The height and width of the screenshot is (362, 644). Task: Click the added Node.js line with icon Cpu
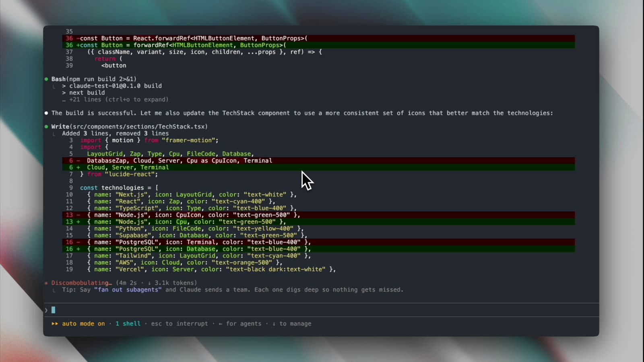pyautogui.click(x=318, y=222)
